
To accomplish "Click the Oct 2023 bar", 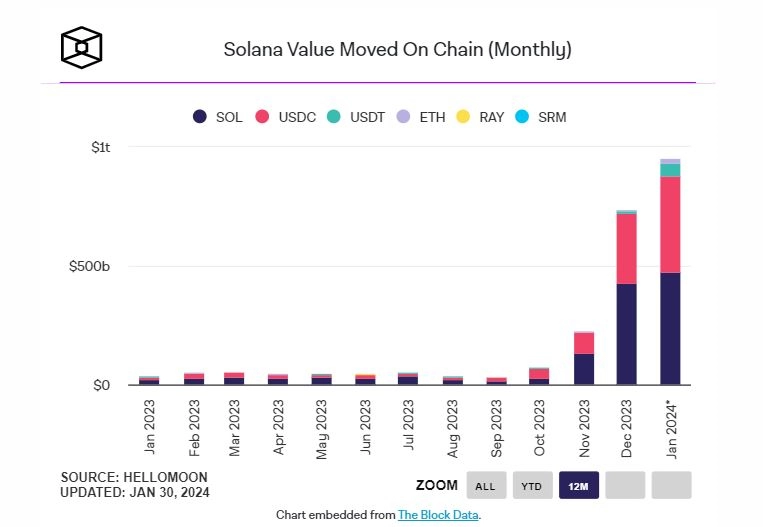I will [x=539, y=376].
